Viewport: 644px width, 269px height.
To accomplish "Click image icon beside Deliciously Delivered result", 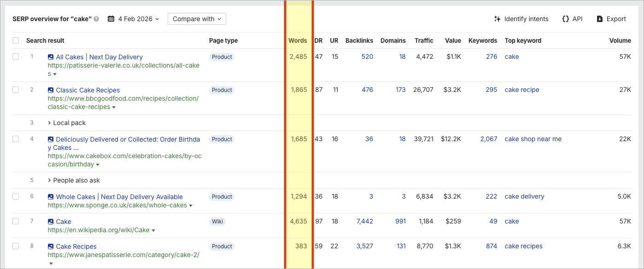I will (51, 139).
